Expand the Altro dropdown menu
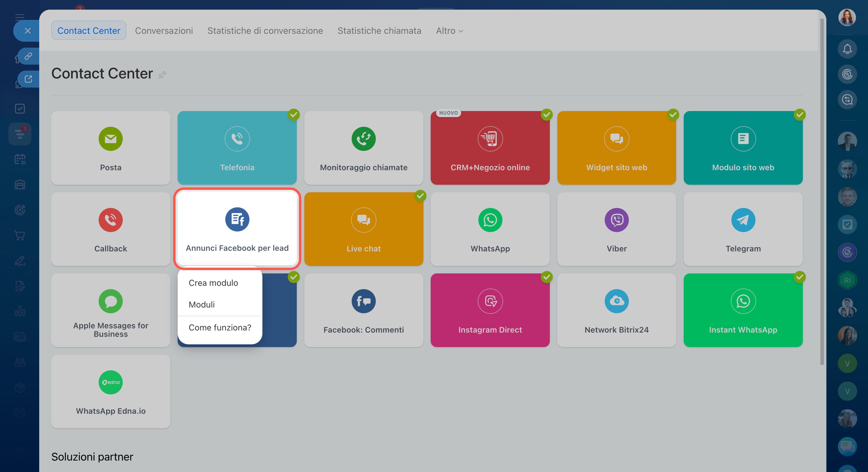Screen dimensions: 868x472 [x=449, y=31]
